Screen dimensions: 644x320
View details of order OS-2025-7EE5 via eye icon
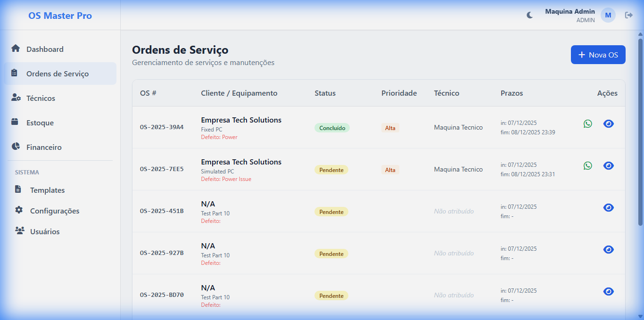609,166
